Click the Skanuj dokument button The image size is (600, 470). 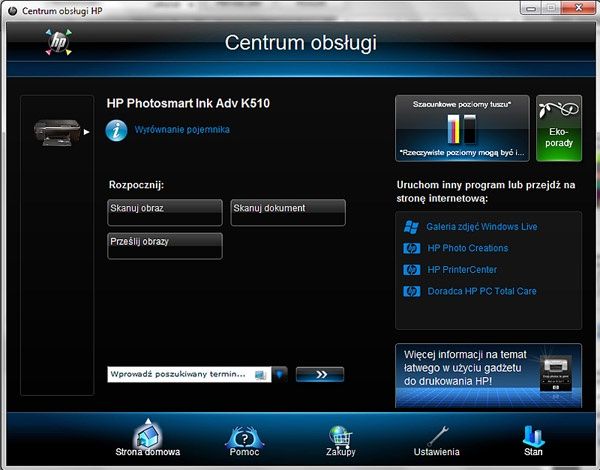tap(288, 212)
